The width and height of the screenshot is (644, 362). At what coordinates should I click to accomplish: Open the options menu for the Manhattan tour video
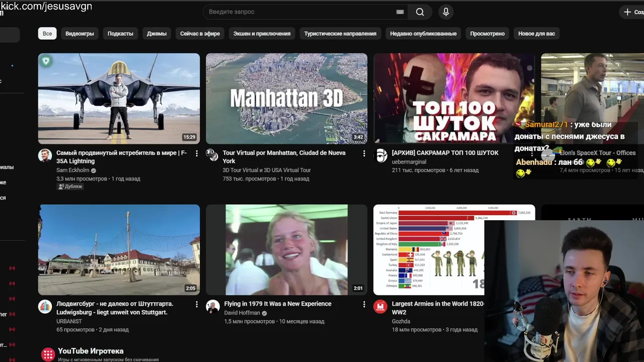(x=364, y=153)
